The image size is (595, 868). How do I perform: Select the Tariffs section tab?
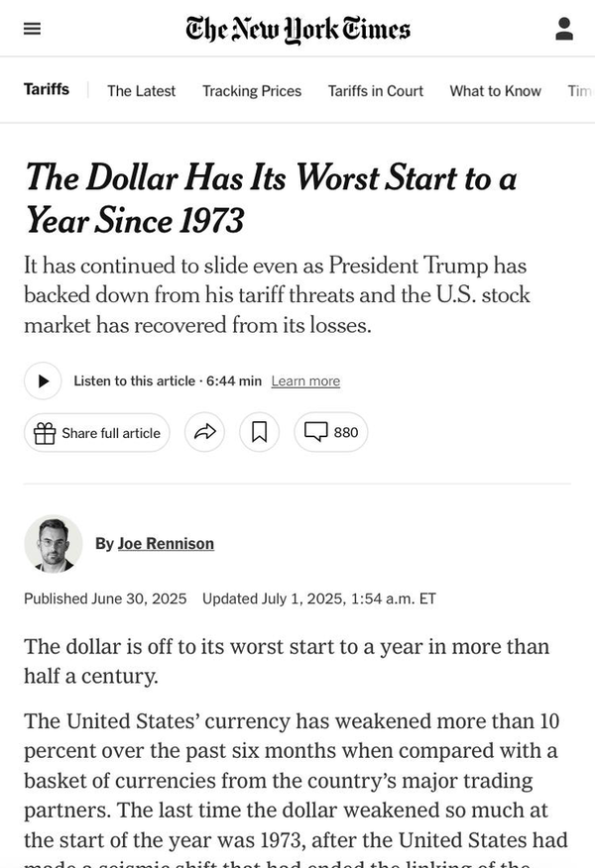point(47,89)
